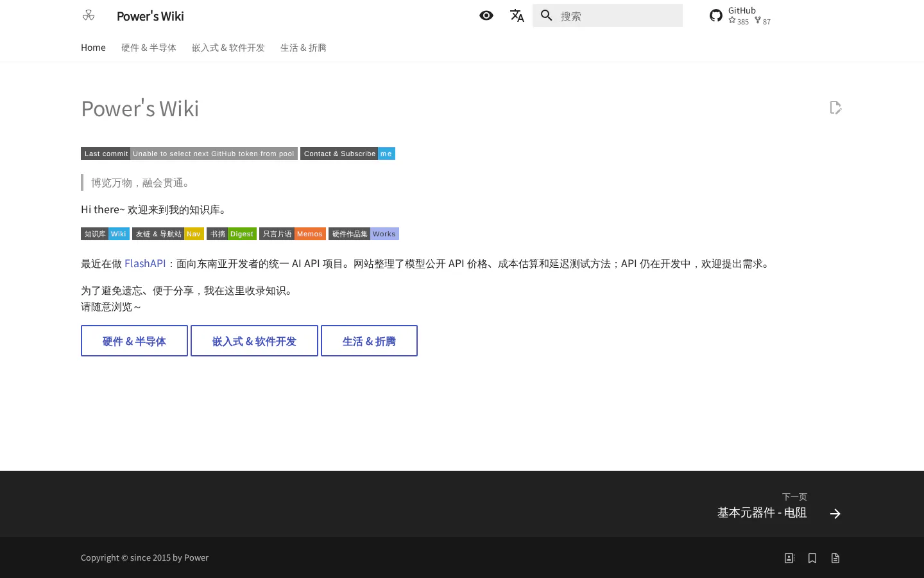This screenshot has width=924, height=578.
Task: Open the 友链 & 导航站 Nav badge
Action: [x=168, y=234]
